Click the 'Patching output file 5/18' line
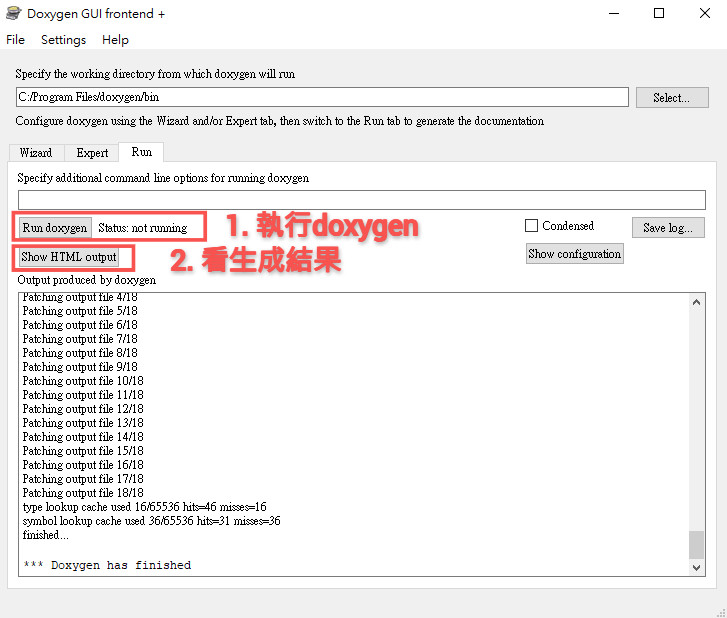This screenshot has width=727, height=618. (x=80, y=311)
